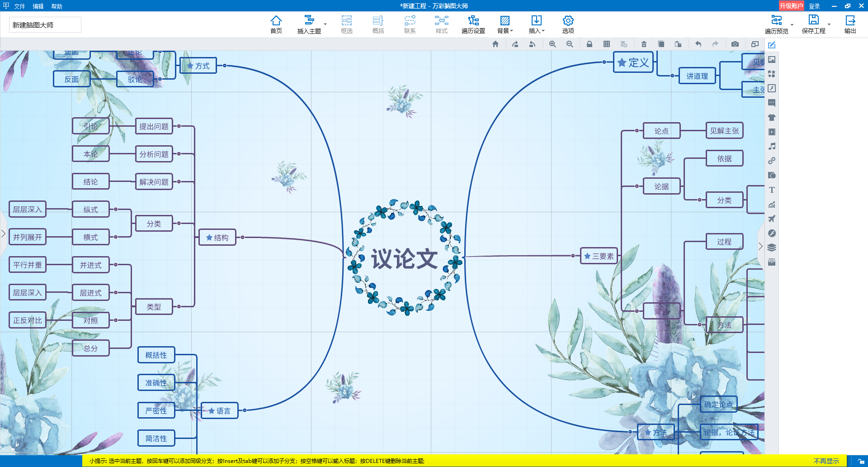This screenshot has height=467, width=868.
Task: Click the zoom in magnifier
Action: click(552, 44)
